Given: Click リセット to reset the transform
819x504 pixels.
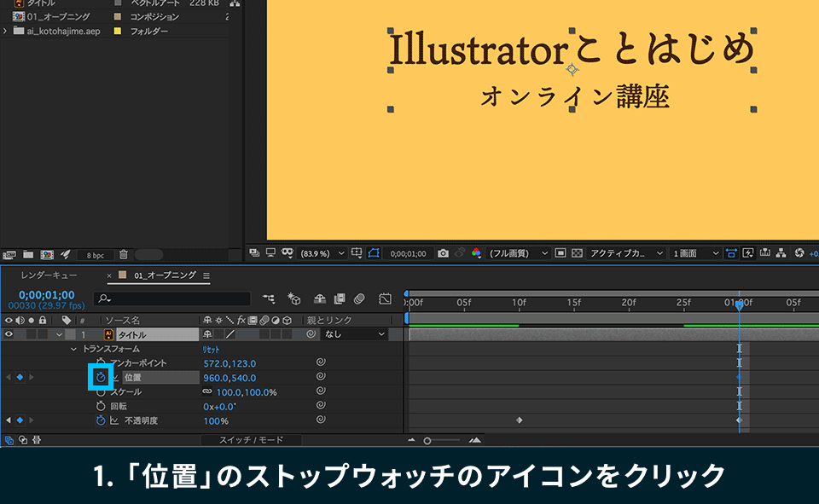Looking at the screenshot, I should point(212,350).
